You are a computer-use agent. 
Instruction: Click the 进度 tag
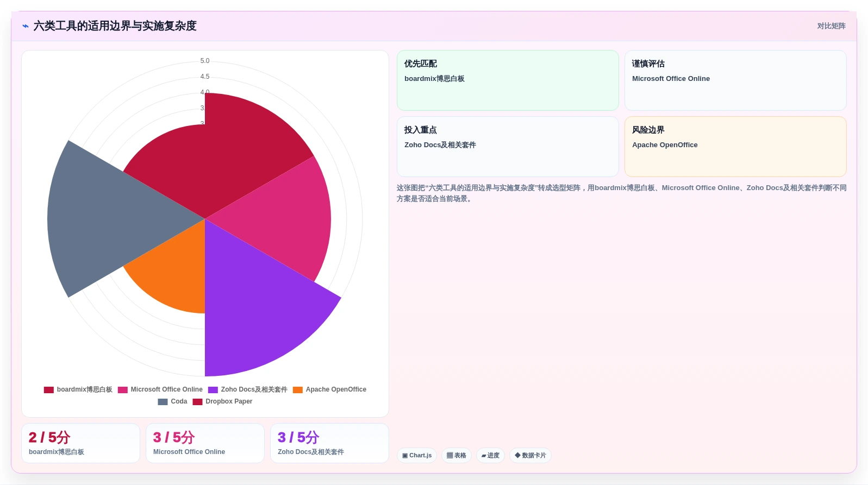490,456
